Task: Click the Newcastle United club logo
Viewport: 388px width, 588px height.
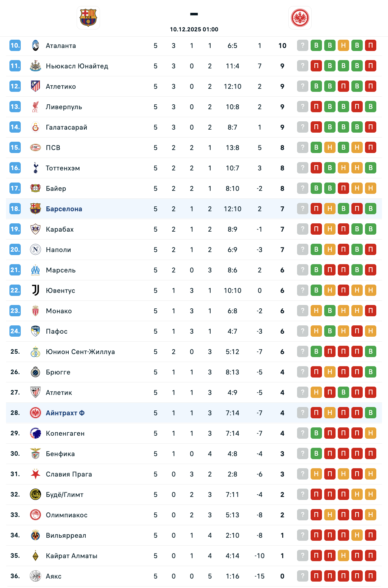Action: 35,66
